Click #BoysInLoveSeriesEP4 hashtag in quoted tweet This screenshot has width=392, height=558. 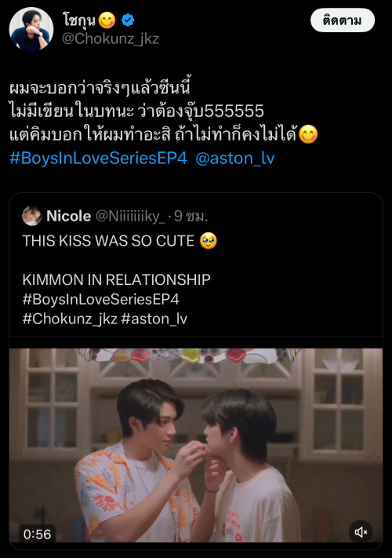(101, 299)
